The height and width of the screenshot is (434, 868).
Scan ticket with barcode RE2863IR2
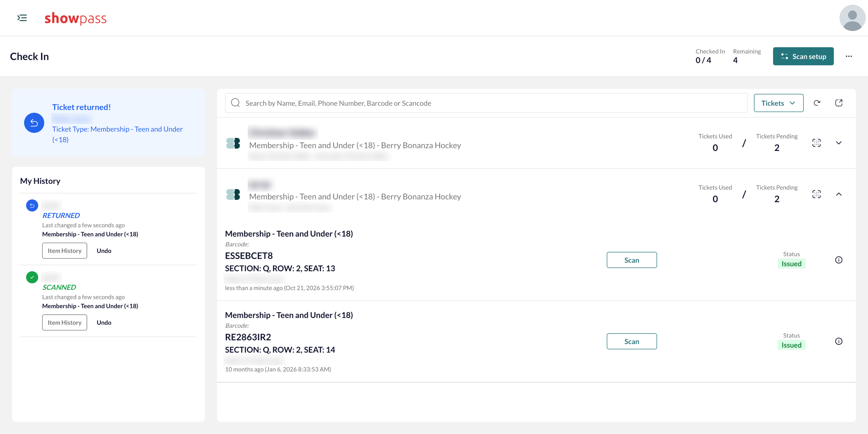tap(631, 341)
